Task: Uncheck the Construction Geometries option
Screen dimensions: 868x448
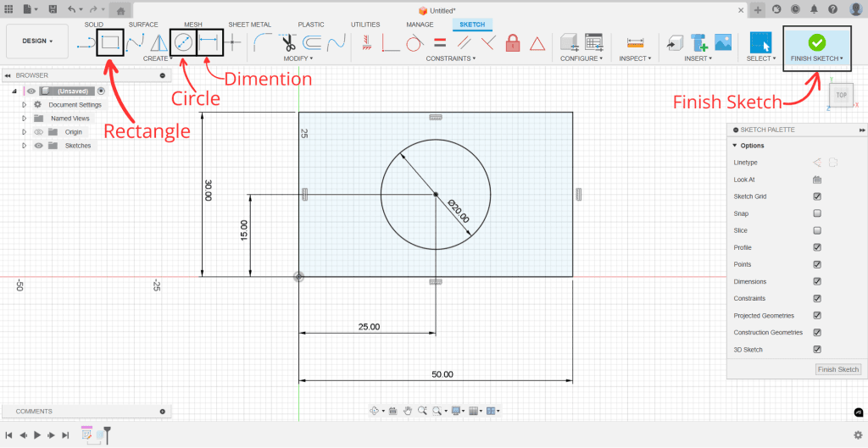Action: 817,332
